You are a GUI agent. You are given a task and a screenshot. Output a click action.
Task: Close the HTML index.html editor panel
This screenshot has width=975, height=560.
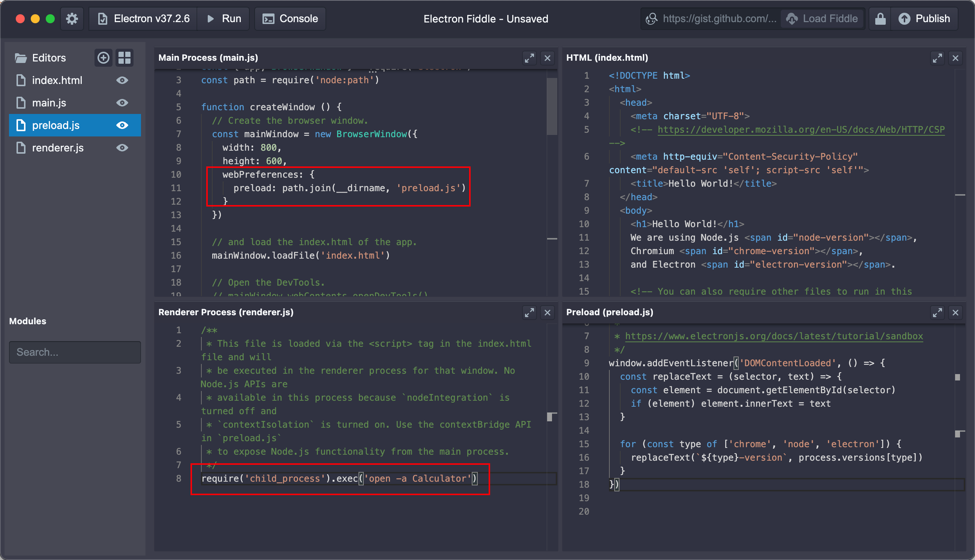click(955, 58)
